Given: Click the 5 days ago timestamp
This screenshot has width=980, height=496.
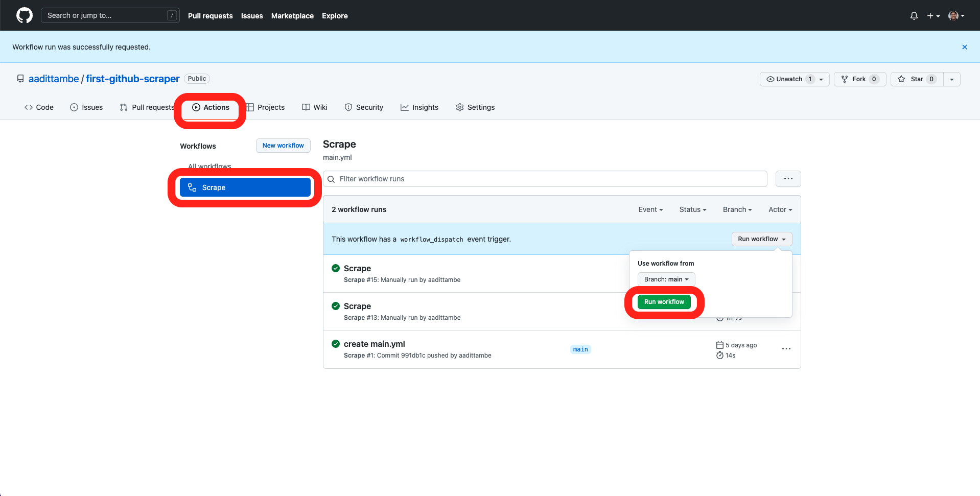Looking at the screenshot, I should (x=741, y=345).
